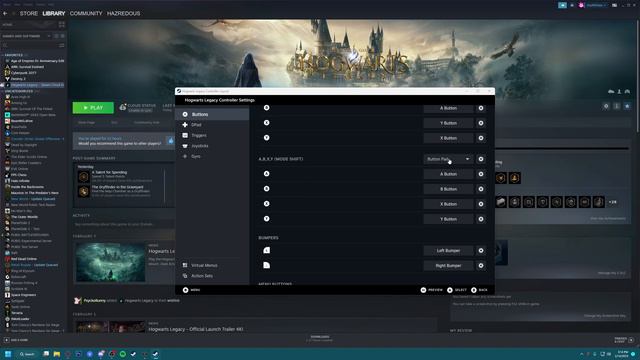Select Halo Infinite in the library list
Image resolution: width=640 pixels, height=360 pixels.
coord(20,181)
